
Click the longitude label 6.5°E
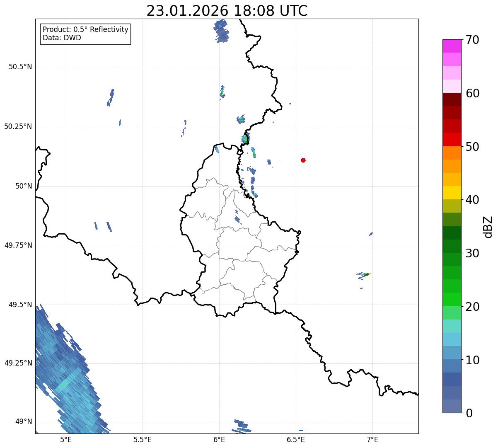coord(296,439)
